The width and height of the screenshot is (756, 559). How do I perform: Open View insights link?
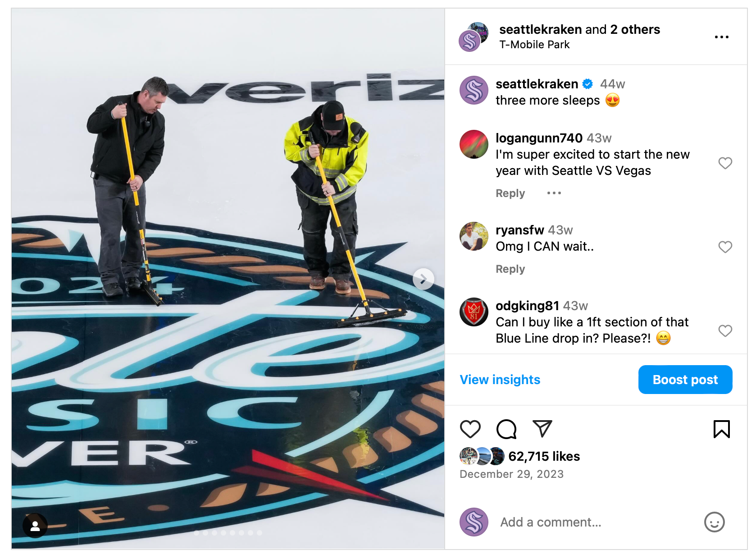500,380
